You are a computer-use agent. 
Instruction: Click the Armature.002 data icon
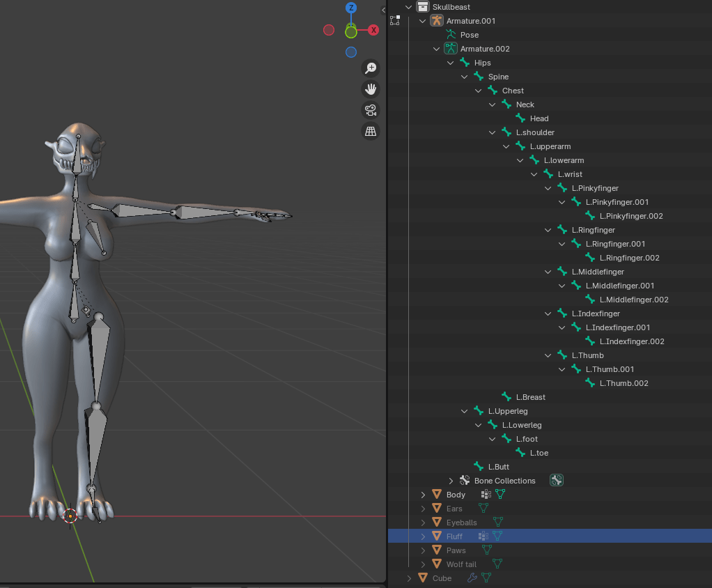[451, 49]
